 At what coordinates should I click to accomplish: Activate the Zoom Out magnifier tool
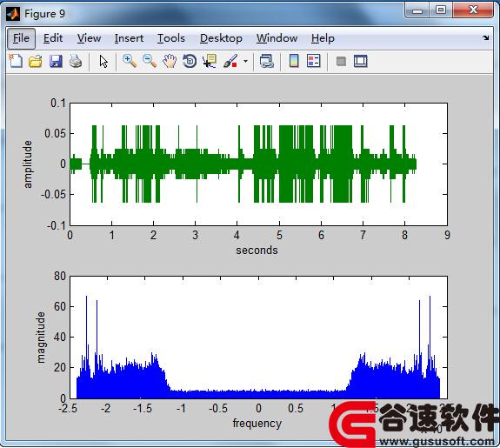(x=150, y=61)
